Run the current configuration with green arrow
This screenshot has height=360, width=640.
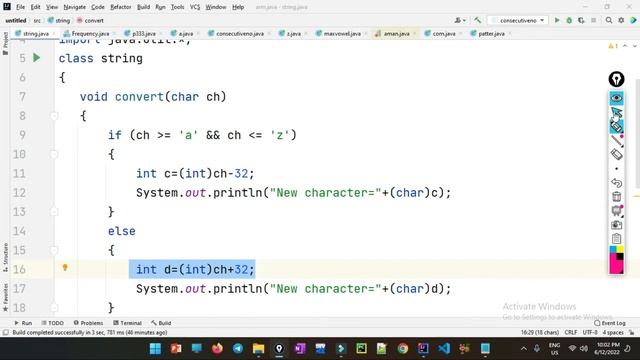point(557,20)
